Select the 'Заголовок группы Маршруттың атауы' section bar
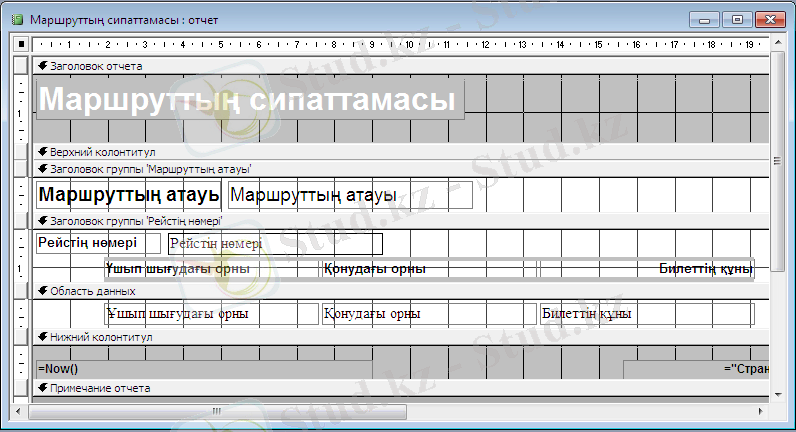 (x=401, y=169)
